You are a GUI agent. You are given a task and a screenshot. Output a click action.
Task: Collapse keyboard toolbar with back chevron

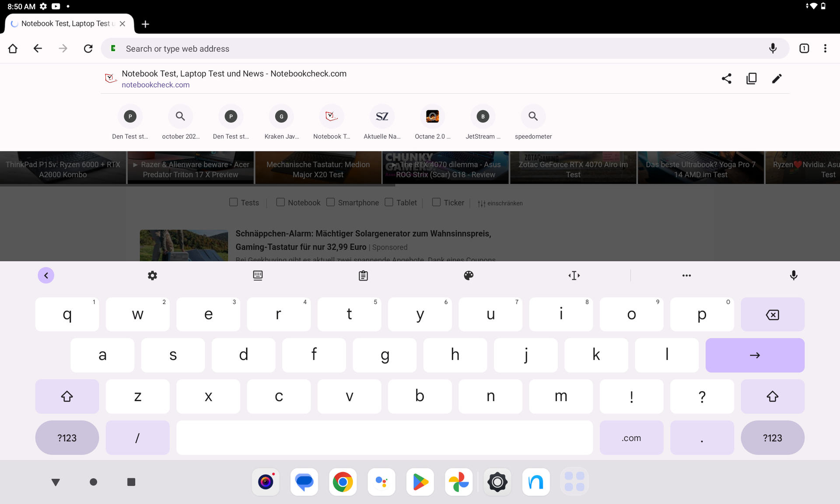point(46,276)
